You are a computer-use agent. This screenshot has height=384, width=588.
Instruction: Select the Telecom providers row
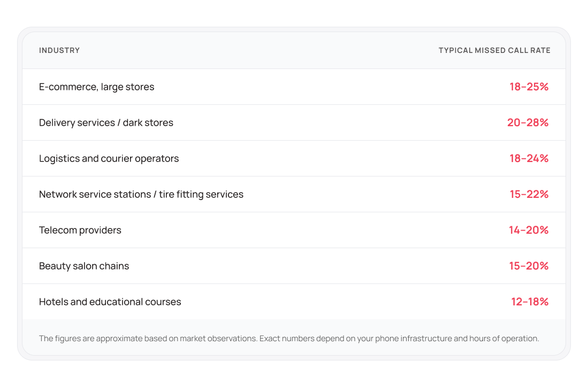80,230
